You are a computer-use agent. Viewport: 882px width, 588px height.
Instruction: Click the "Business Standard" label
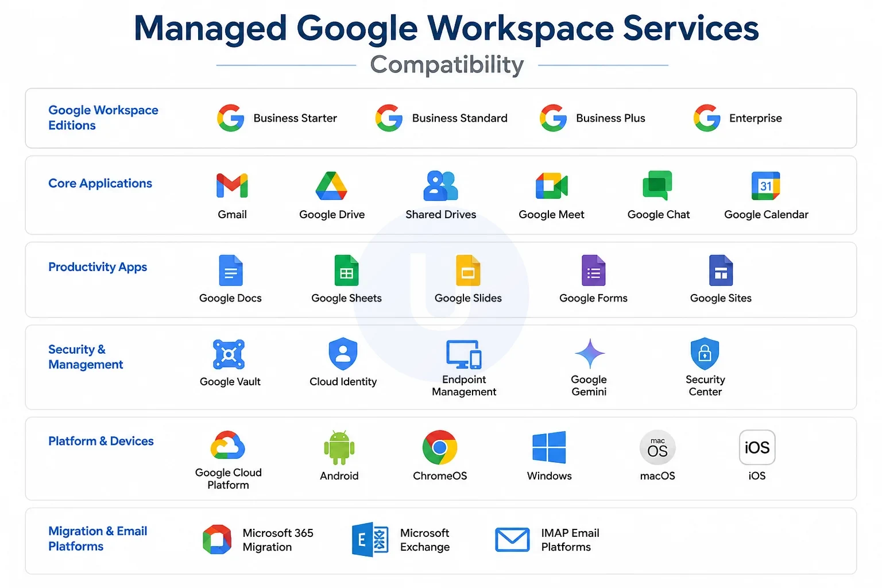pos(460,118)
